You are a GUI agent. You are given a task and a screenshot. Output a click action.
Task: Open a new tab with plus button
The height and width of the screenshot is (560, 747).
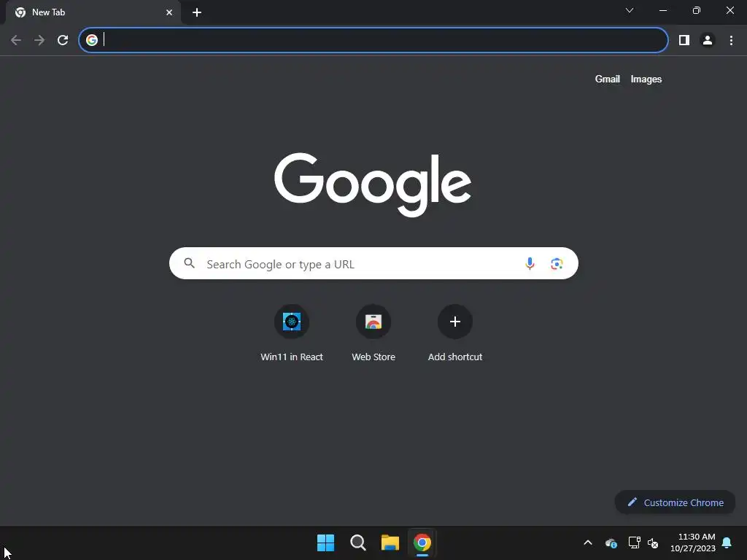[x=197, y=12]
